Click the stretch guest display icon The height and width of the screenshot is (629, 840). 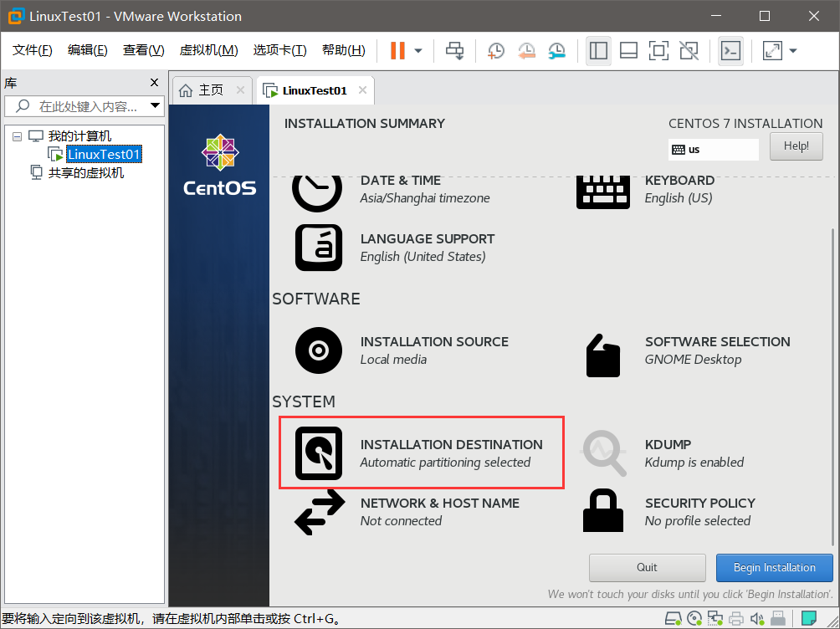pos(772,51)
